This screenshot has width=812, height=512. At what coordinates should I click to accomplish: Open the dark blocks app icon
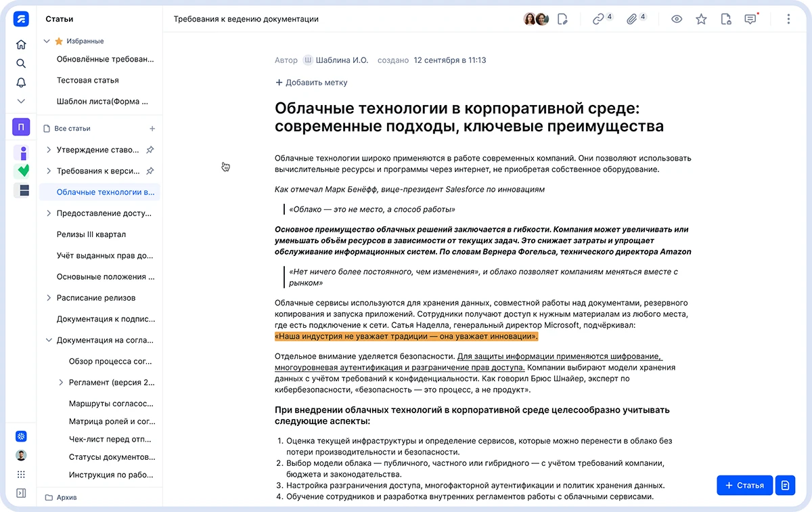pyautogui.click(x=24, y=190)
